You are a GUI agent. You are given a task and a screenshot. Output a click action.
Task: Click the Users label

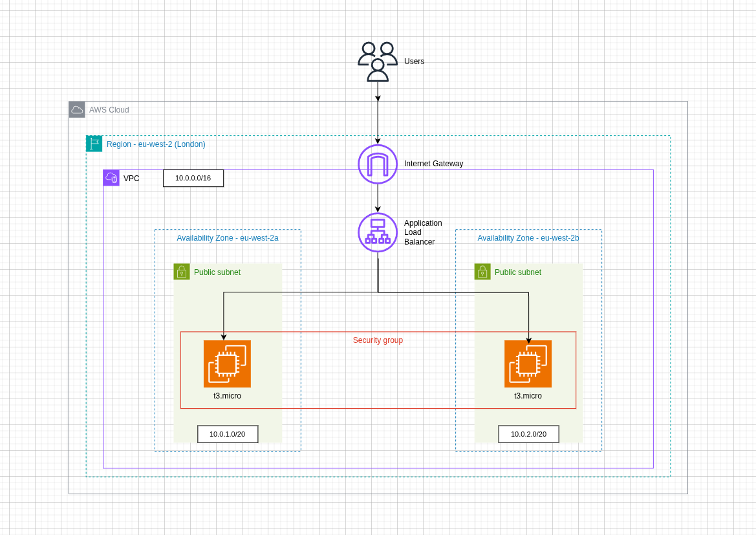pyautogui.click(x=414, y=61)
